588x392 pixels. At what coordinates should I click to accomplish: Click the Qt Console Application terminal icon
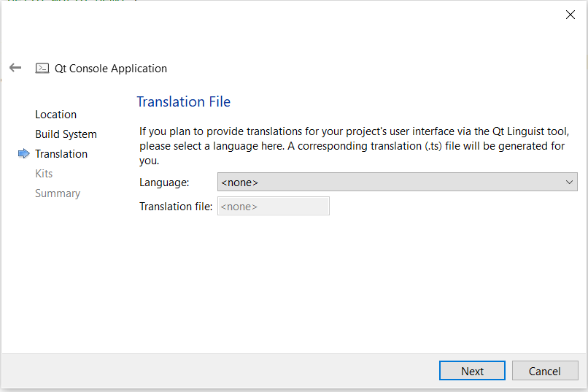point(43,69)
